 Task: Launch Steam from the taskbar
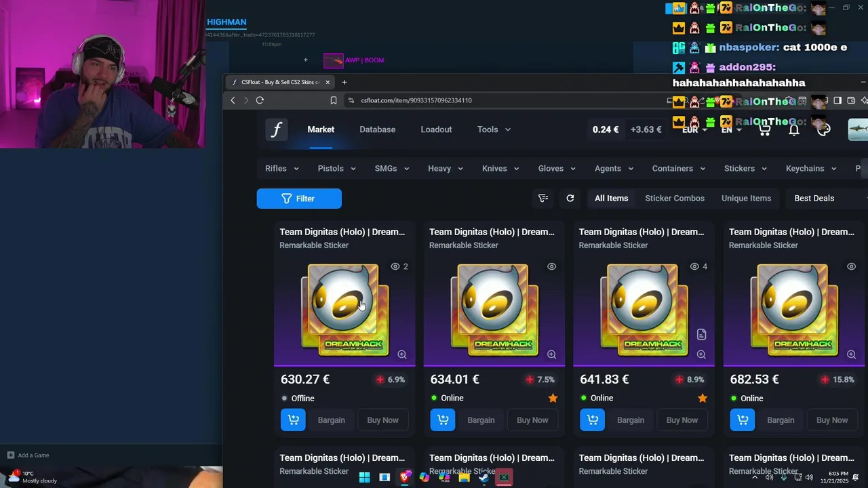pos(484,478)
